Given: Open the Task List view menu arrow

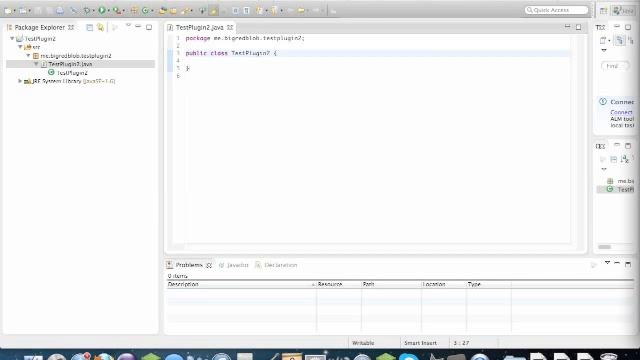Looking at the screenshot, I should click(604, 50).
